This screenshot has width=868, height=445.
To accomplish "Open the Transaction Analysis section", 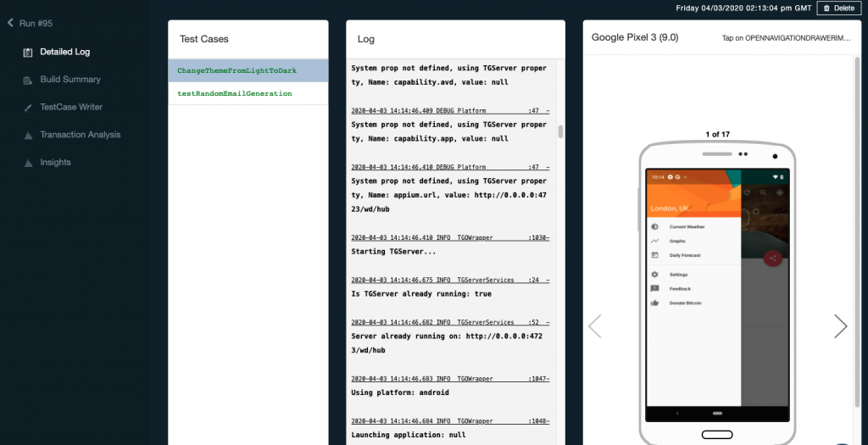I will pos(80,135).
